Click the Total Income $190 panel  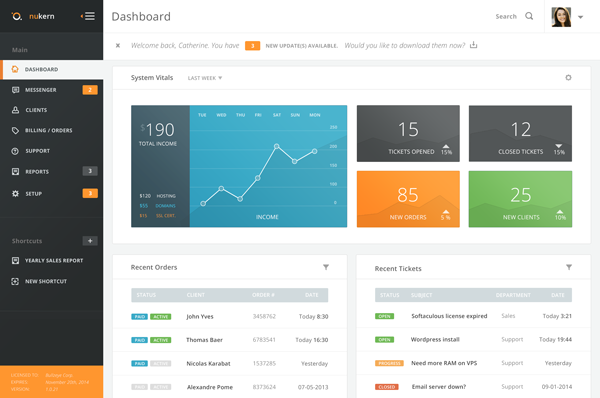coord(160,166)
